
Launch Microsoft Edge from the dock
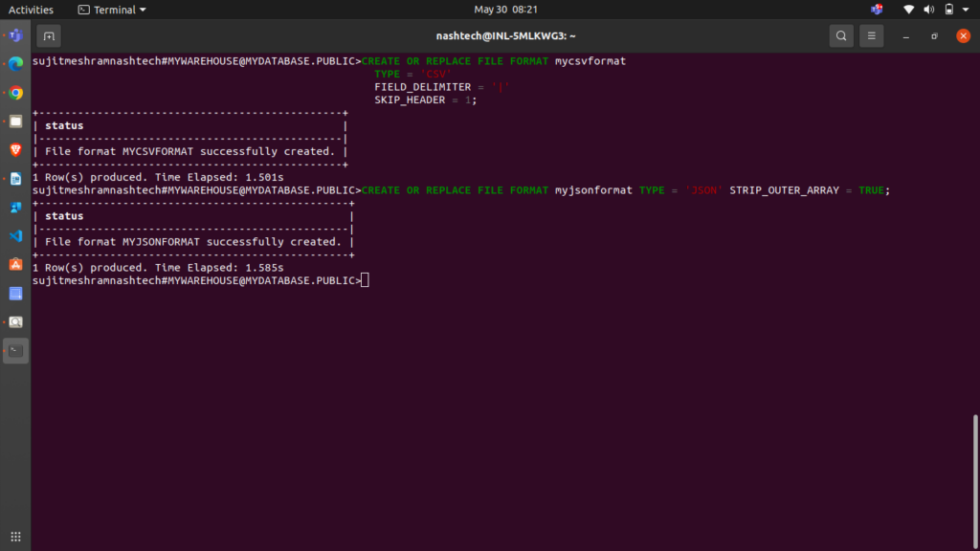(15, 64)
